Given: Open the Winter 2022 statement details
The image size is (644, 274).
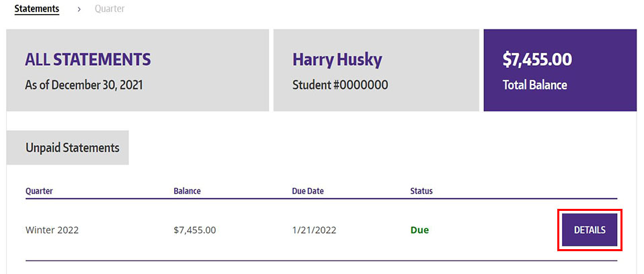Looking at the screenshot, I should pos(590,230).
